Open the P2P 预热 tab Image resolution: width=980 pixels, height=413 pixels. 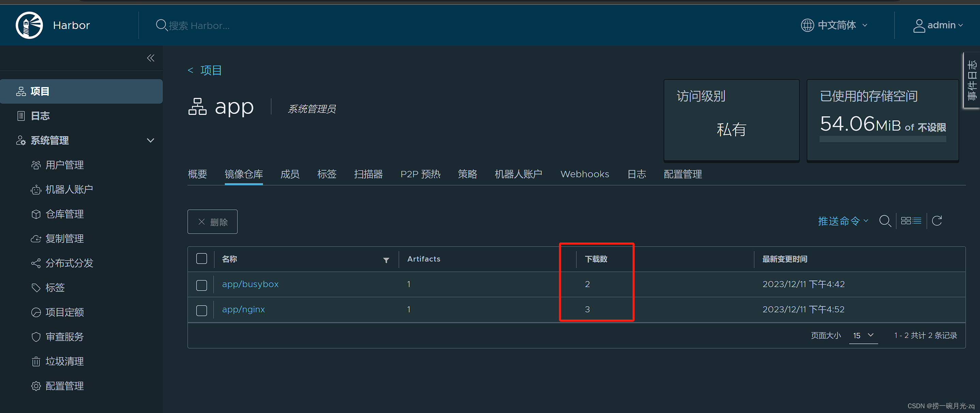[x=420, y=175]
